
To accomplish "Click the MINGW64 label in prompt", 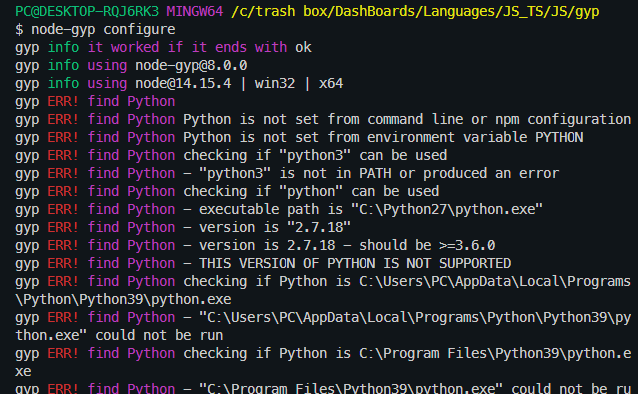I will (194, 11).
